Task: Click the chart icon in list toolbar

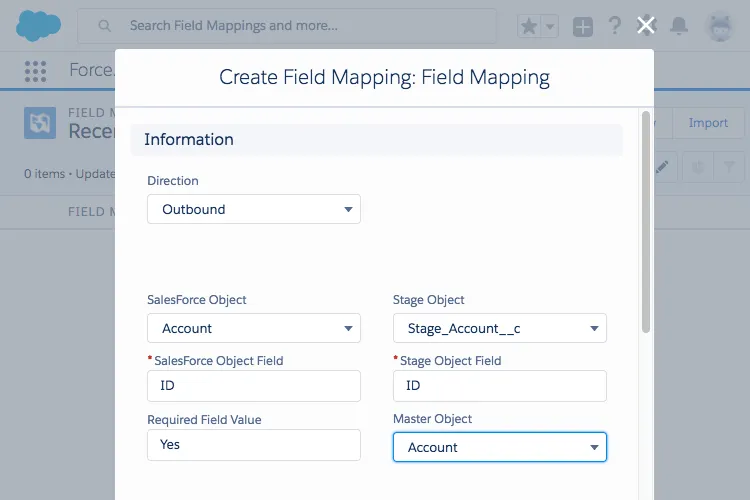Action: point(698,167)
